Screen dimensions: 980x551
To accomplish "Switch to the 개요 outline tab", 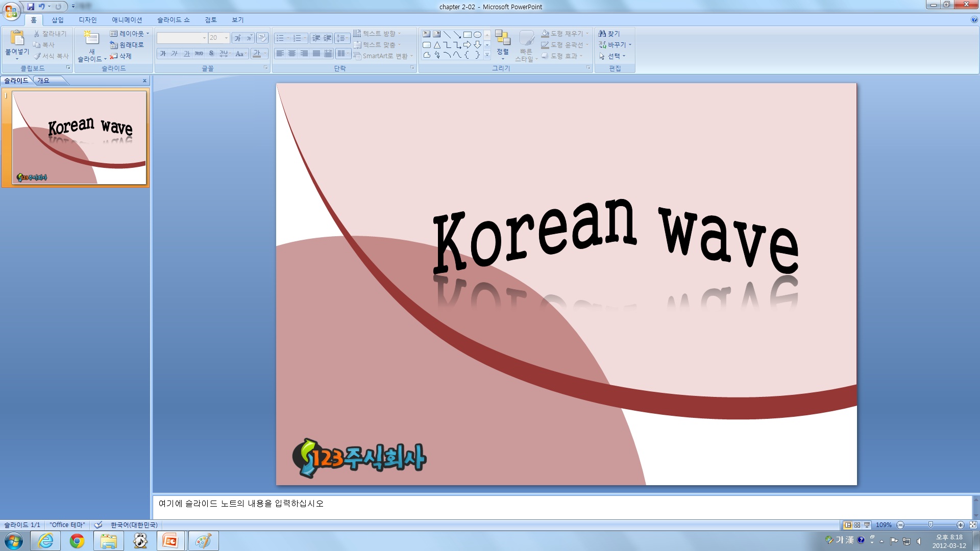I will click(x=43, y=81).
